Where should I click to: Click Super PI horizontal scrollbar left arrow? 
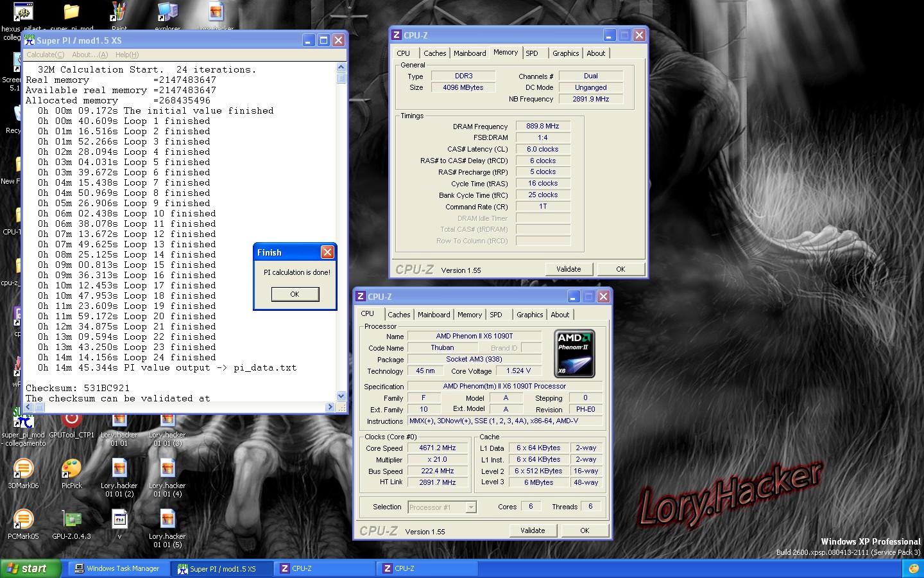click(x=30, y=407)
